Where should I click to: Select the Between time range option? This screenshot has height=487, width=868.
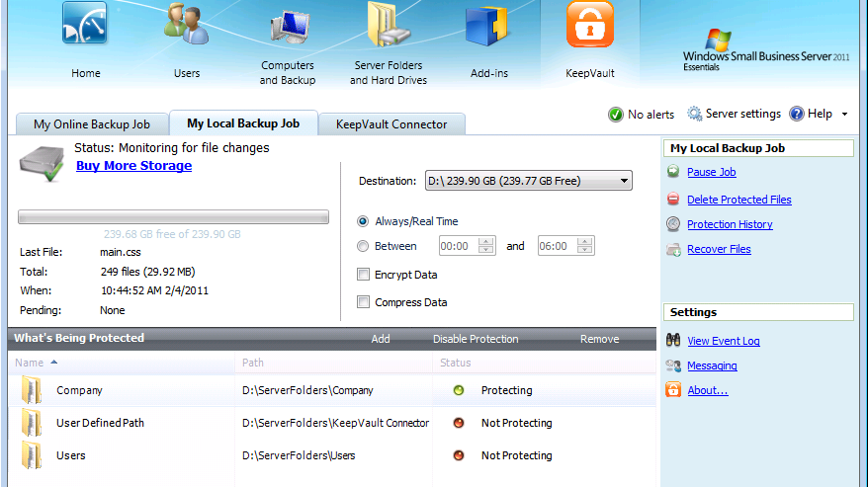[363, 246]
